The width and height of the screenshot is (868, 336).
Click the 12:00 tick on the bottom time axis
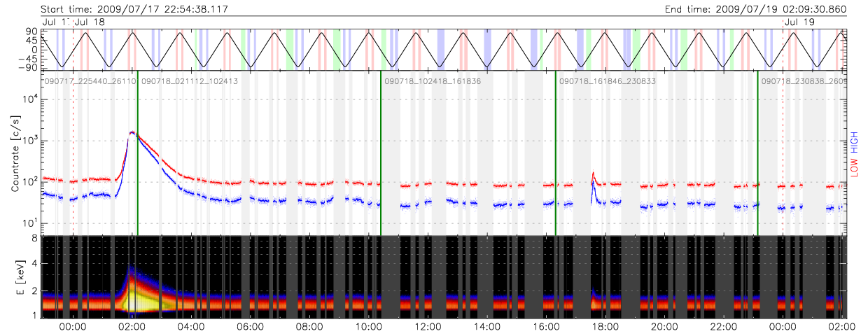428,326
